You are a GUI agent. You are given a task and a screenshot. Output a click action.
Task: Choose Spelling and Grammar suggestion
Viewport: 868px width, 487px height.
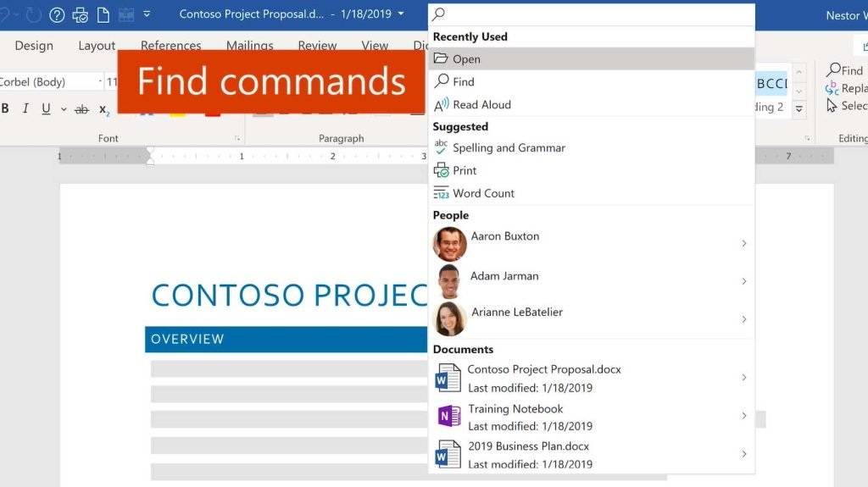591,147
